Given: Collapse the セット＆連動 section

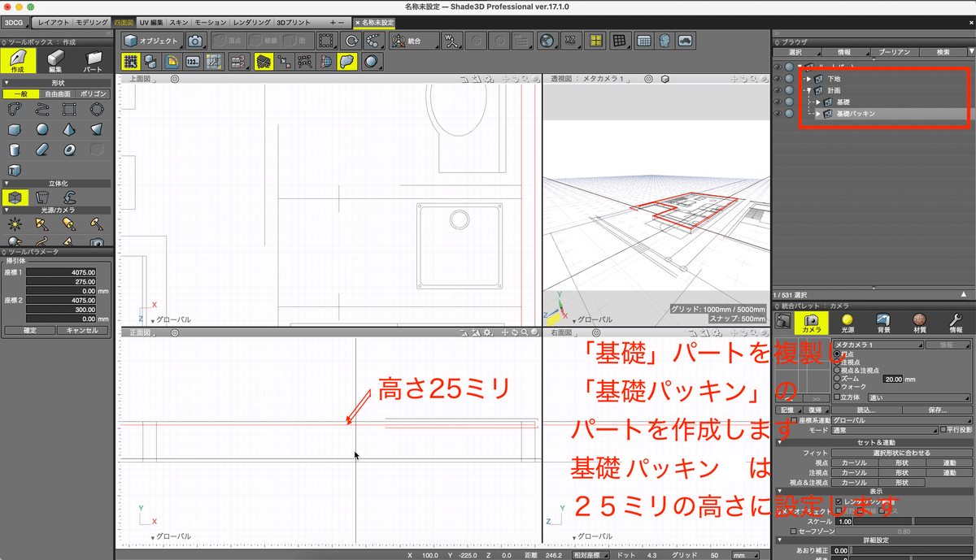Looking at the screenshot, I should tap(779, 441).
